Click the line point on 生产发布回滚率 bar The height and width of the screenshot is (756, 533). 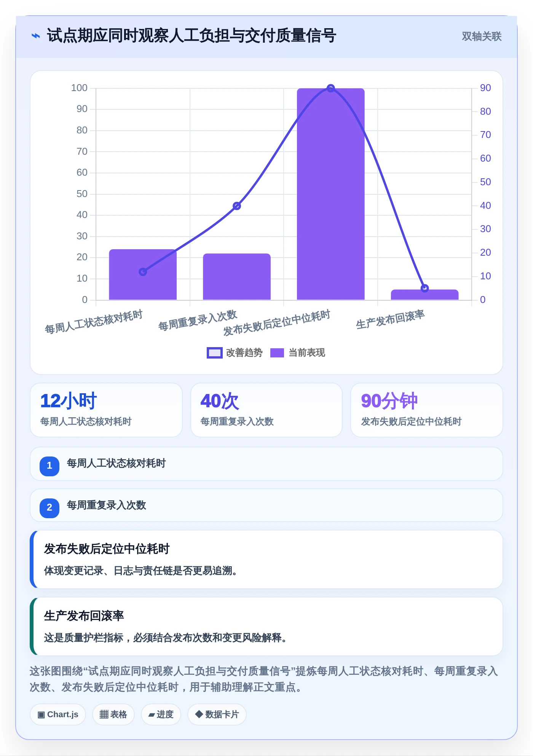click(425, 288)
